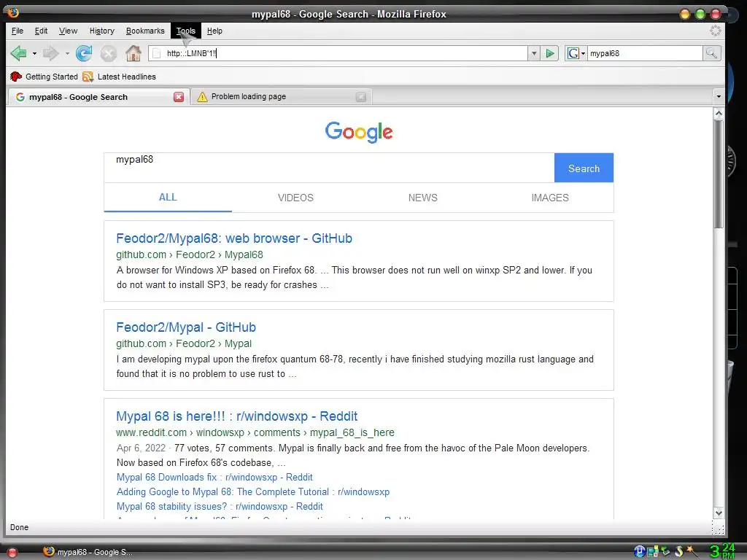Expand the address bar history dropdown
This screenshot has height=560, width=747.
coord(534,53)
